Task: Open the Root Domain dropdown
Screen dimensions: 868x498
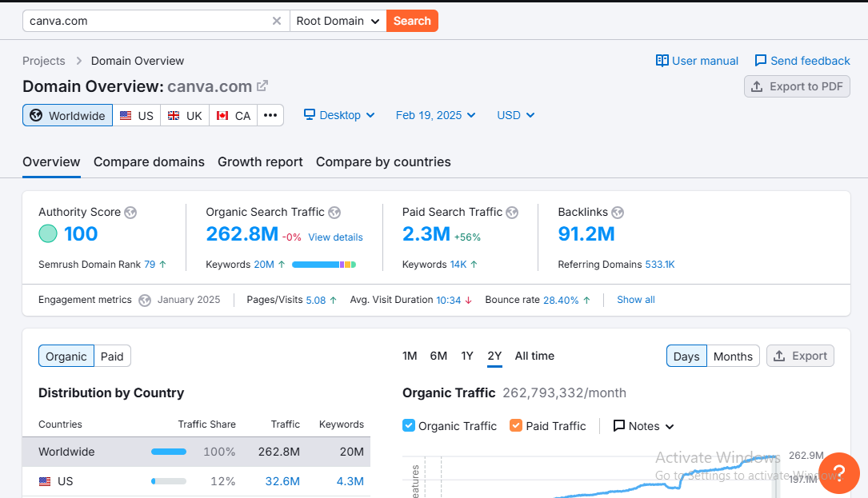Action: (x=338, y=21)
